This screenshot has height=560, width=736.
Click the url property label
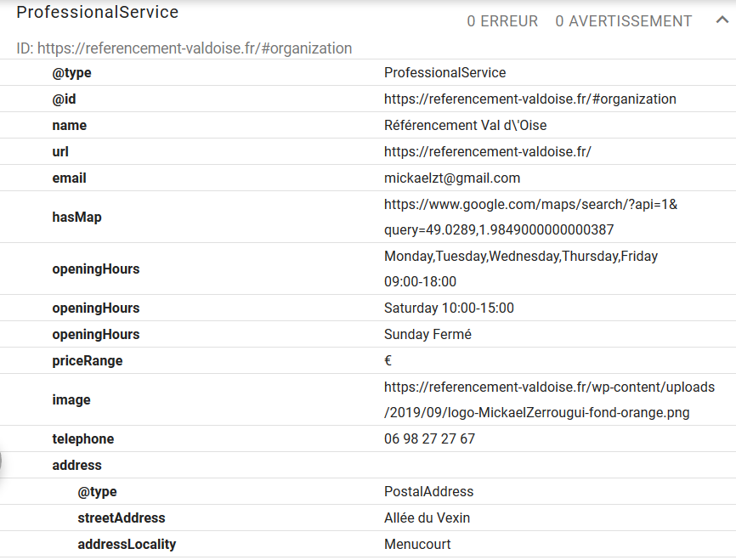pyautogui.click(x=60, y=151)
